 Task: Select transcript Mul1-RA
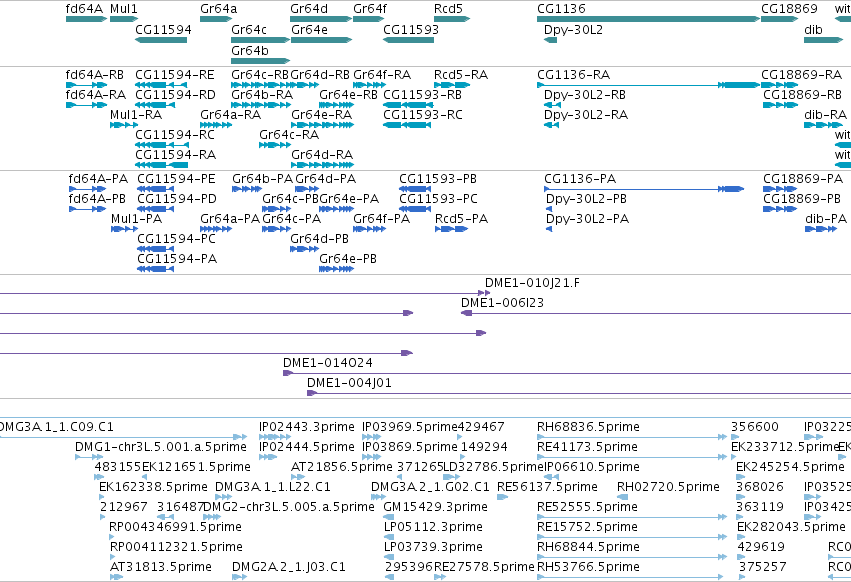[136, 115]
